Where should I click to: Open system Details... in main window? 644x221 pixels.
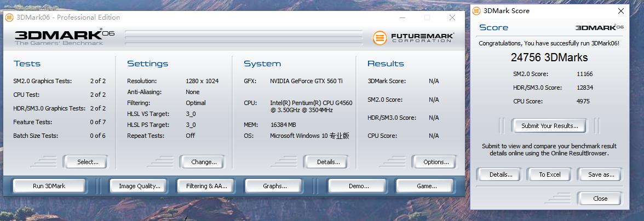click(329, 162)
